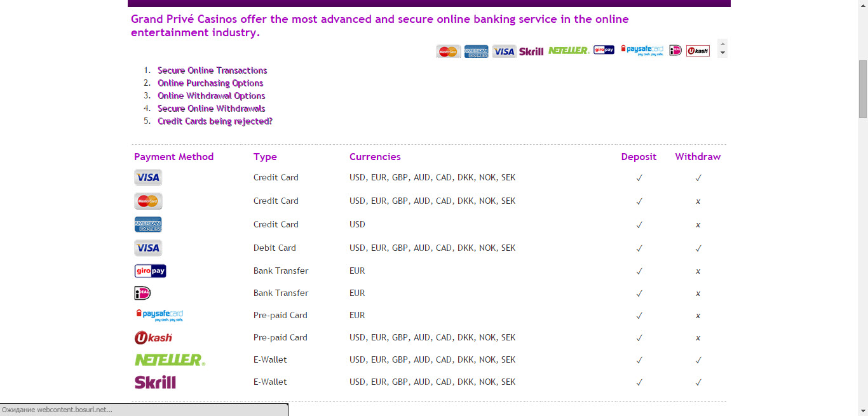Select the giropay logo in payment table

point(151,271)
